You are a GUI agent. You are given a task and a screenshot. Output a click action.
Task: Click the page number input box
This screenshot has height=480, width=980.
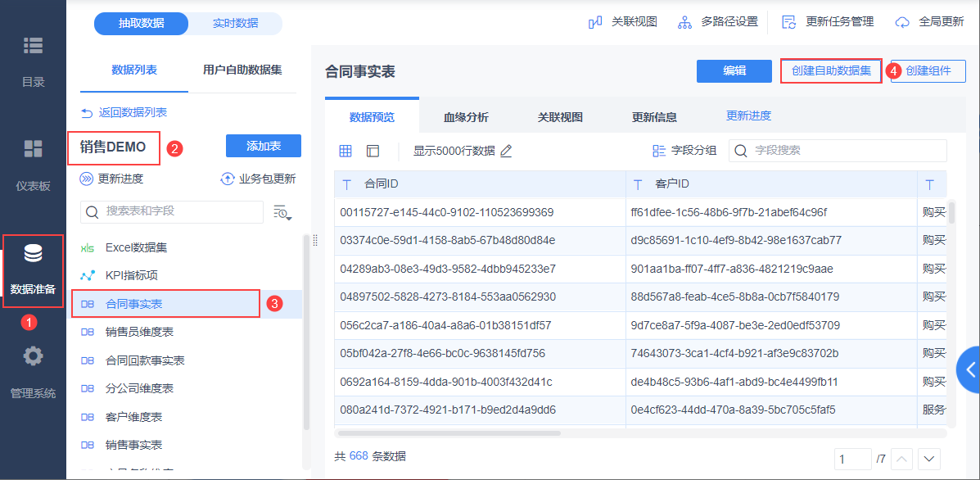(x=853, y=460)
